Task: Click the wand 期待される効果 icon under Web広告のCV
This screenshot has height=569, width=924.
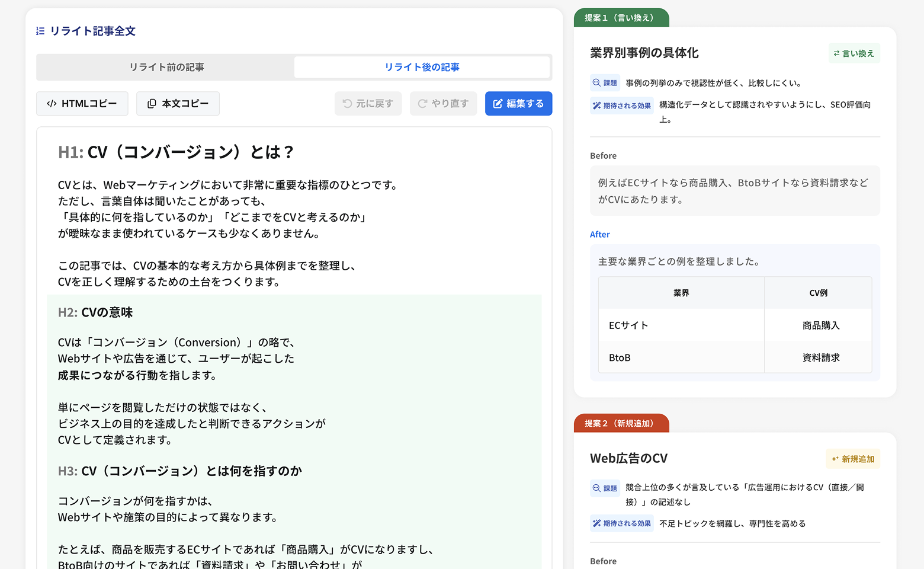Action: 596,523
